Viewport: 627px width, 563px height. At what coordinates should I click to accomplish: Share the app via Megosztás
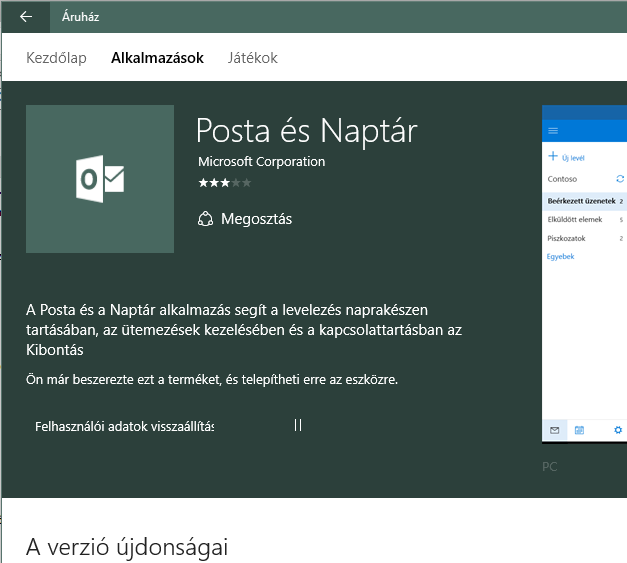pyautogui.click(x=256, y=219)
